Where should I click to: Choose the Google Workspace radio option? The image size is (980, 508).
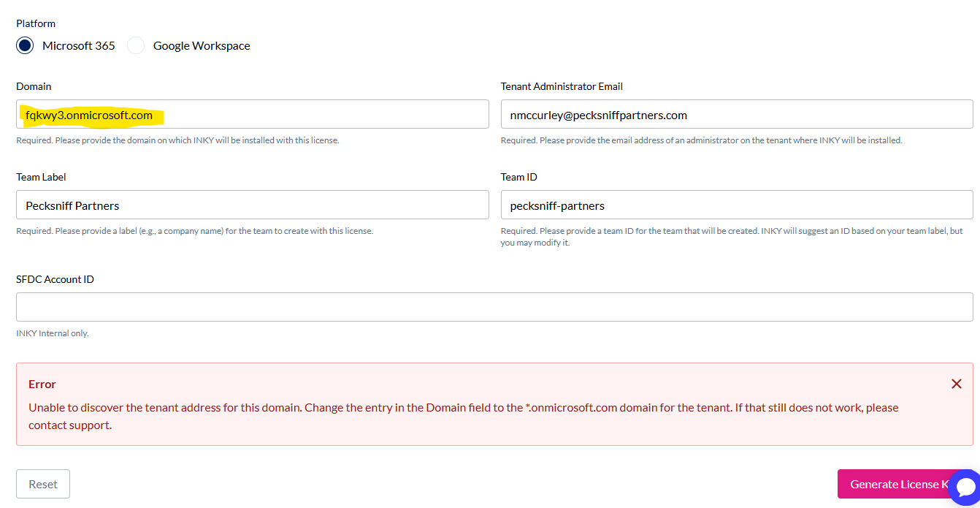pyautogui.click(x=136, y=45)
